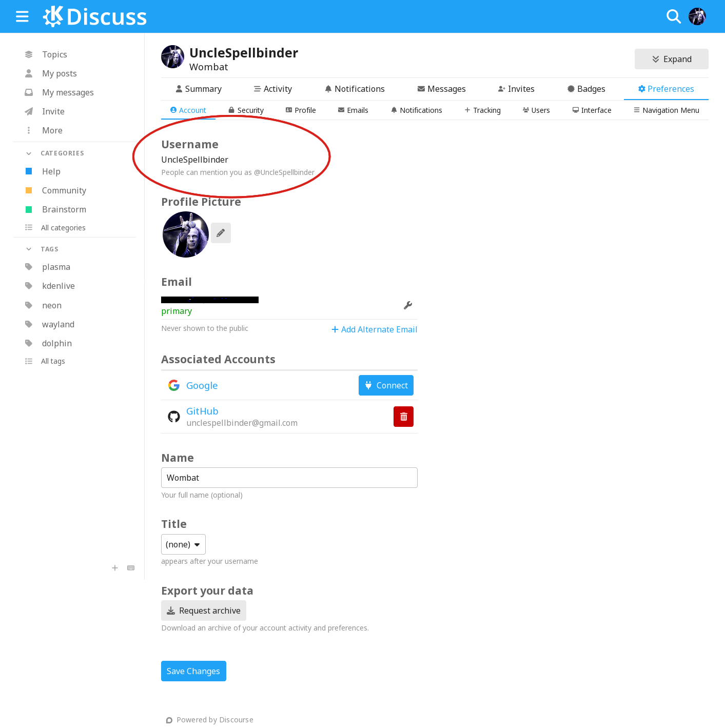Connect the Google account
Image resolution: width=725 pixels, height=728 pixels.
point(386,385)
